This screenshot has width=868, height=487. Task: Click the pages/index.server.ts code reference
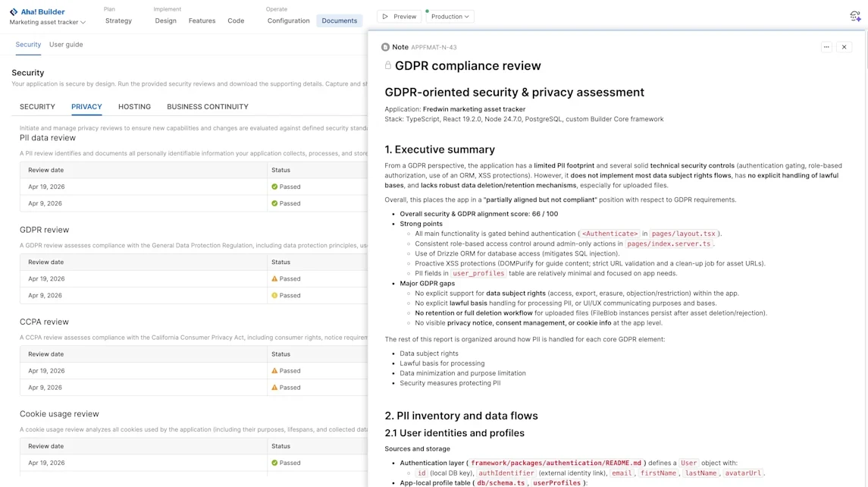click(x=669, y=243)
